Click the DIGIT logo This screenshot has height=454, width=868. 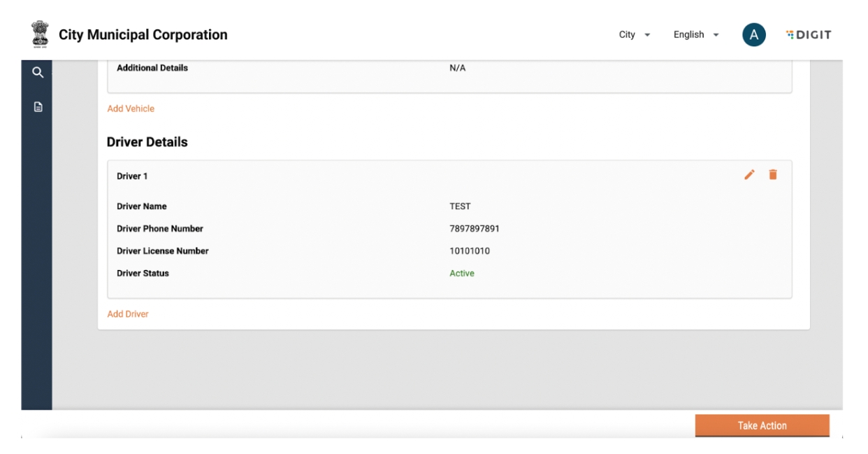pyautogui.click(x=808, y=35)
